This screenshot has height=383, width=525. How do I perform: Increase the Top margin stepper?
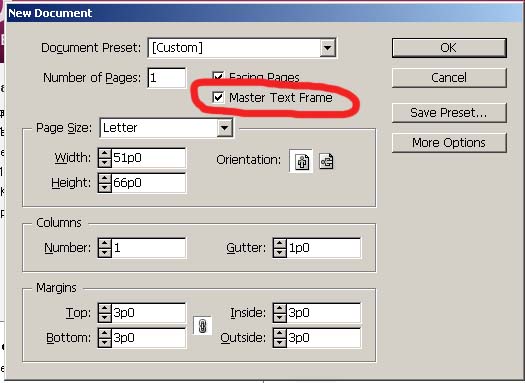pos(105,308)
